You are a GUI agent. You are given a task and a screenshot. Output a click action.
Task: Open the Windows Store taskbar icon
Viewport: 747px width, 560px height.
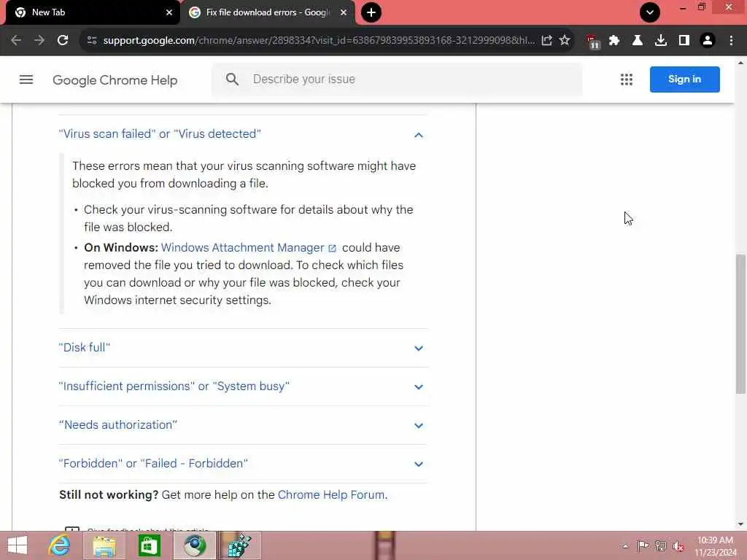coord(149,545)
